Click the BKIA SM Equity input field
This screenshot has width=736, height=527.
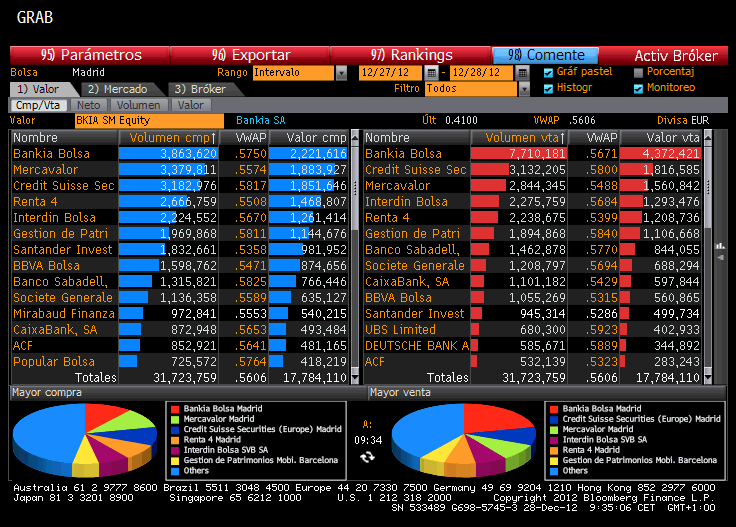pos(149,121)
